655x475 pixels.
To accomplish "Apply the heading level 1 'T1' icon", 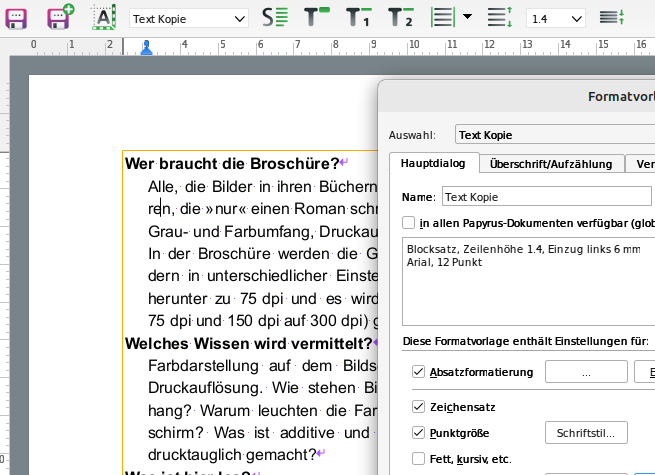I will coord(359,18).
